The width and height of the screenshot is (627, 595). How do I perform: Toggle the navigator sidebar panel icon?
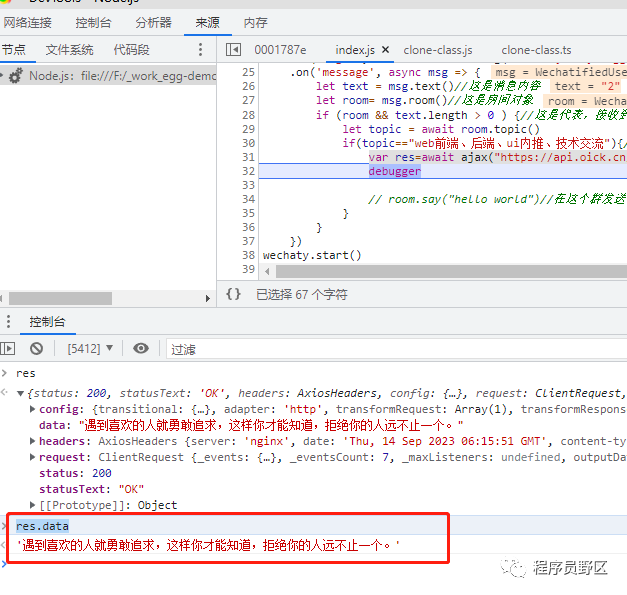pyautogui.click(x=233, y=50)
